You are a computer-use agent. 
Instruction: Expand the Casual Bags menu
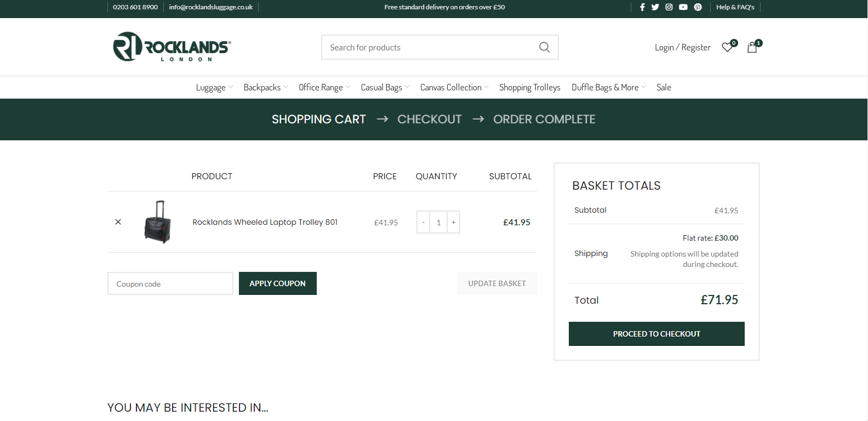(385, 87)
